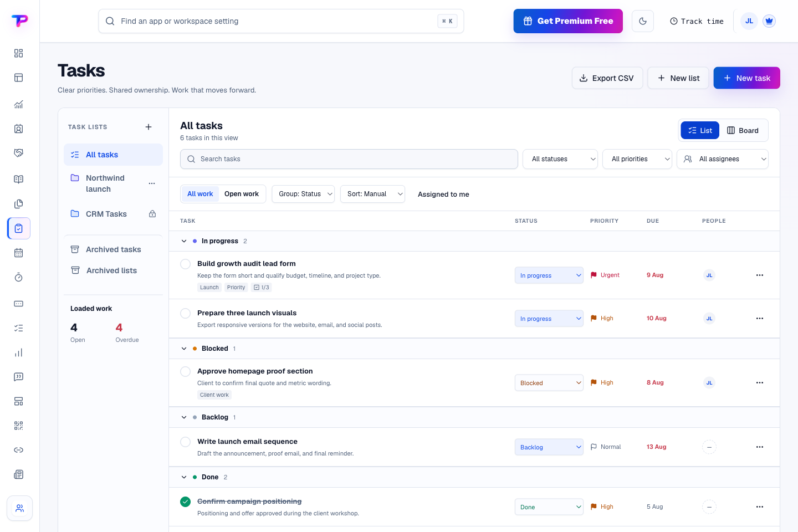Open the calendar icon in sidebar
This screenshot has height=532, width=798.
(18, 253)
